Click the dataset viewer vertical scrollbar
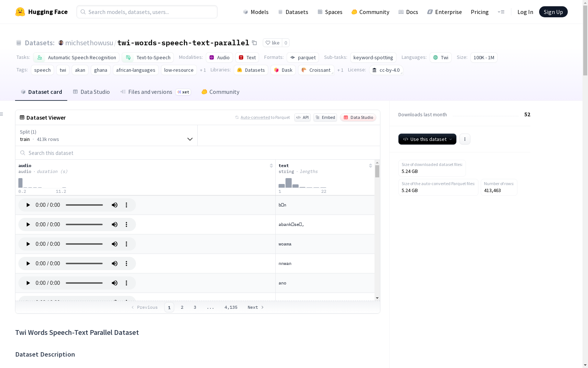The image size is (588, 368). pos(377,171)
